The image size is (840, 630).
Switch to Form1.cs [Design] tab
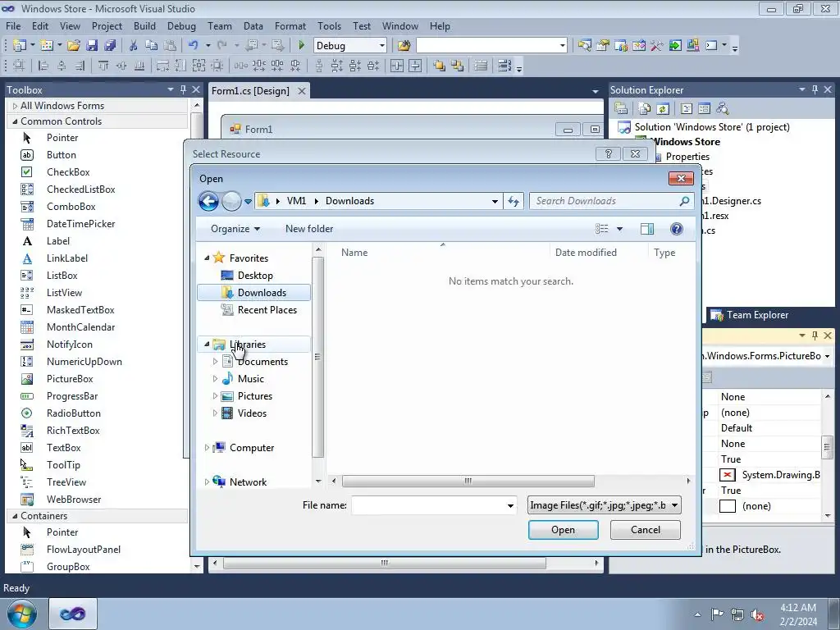250,90
